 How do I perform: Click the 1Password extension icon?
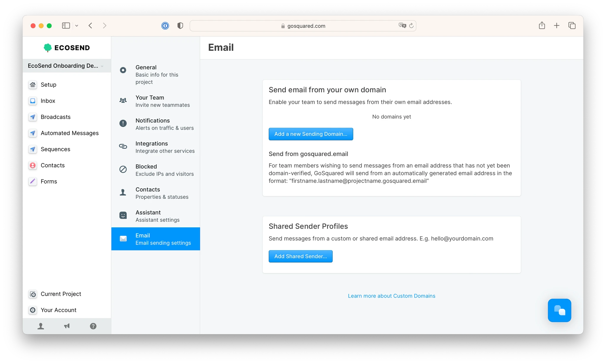click(x=165, y=26)
